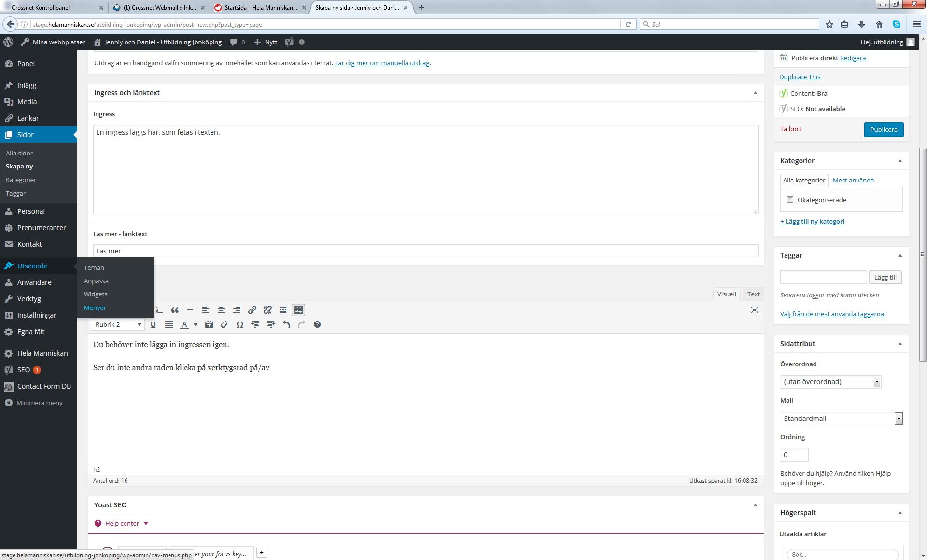The image size is (927, 560).
Task: Click the special character omega icon
Action: (239, 324)
